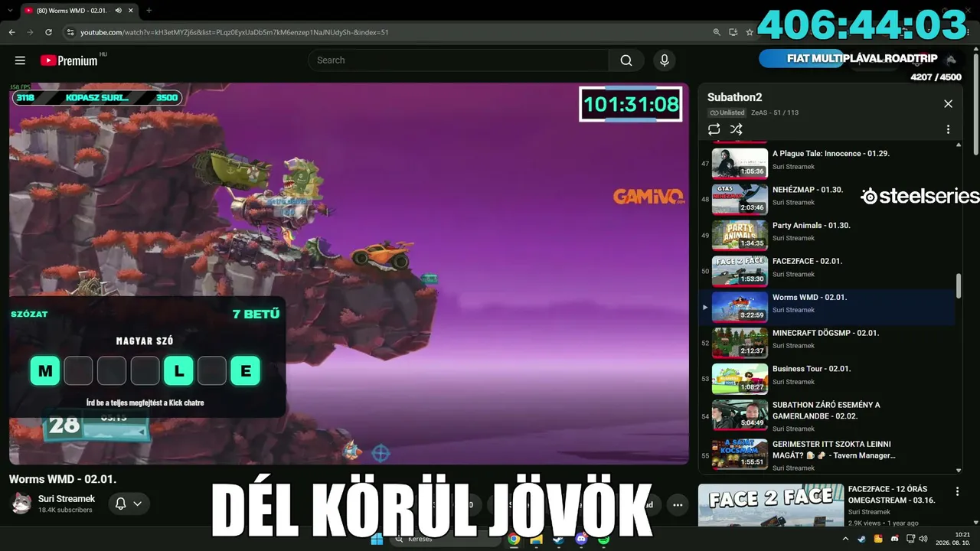The image size is (980, 551).
Task: Click the FACE 2 FACE recommended thumbnail
Action: 771,505
